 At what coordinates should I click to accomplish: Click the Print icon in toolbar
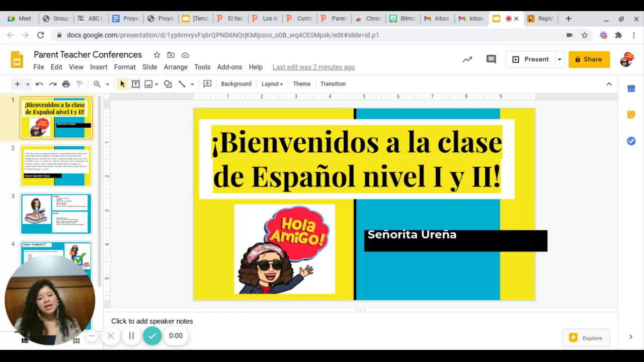tap(66, 84)
